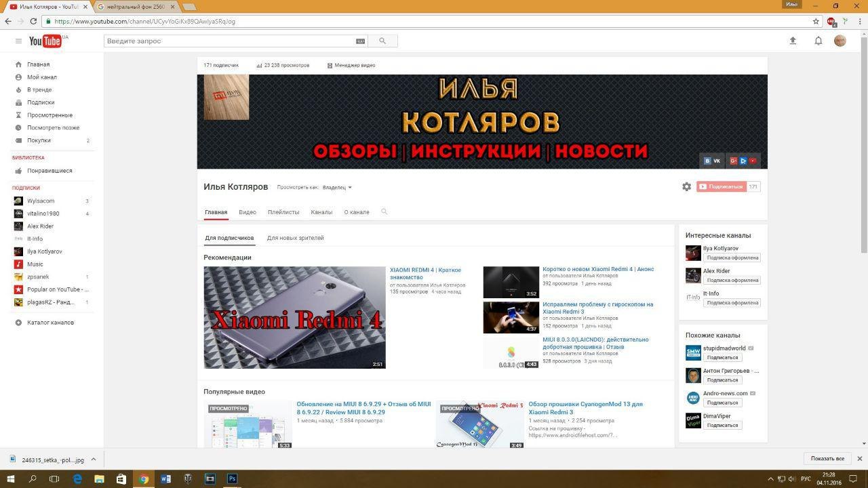Click the channel avatar on banner
868x488 pixels.
pos(226,97)
